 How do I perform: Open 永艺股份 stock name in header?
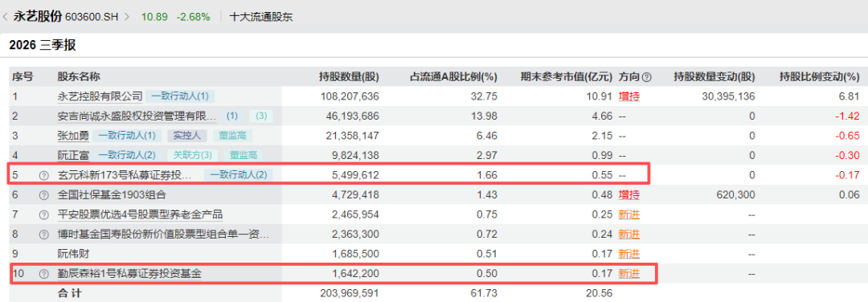38,17
